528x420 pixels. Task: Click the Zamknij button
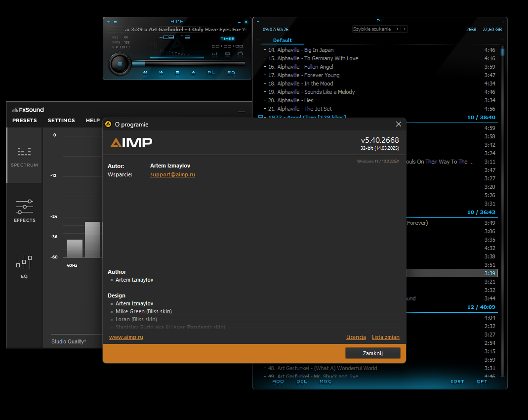[373, 353]
